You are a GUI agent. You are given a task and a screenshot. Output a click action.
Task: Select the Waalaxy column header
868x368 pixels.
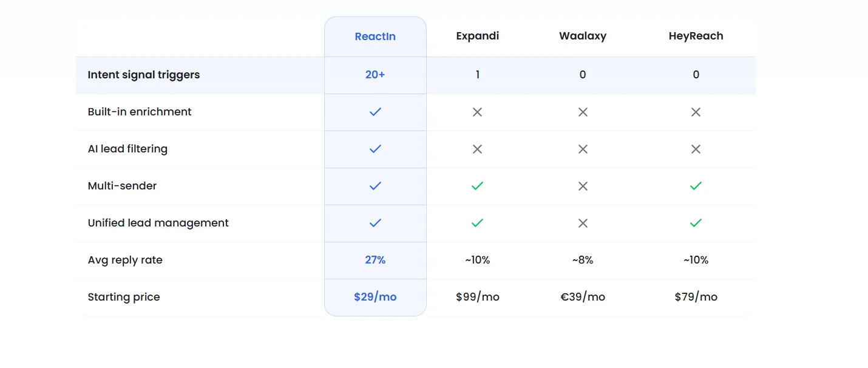pos(583,36)
